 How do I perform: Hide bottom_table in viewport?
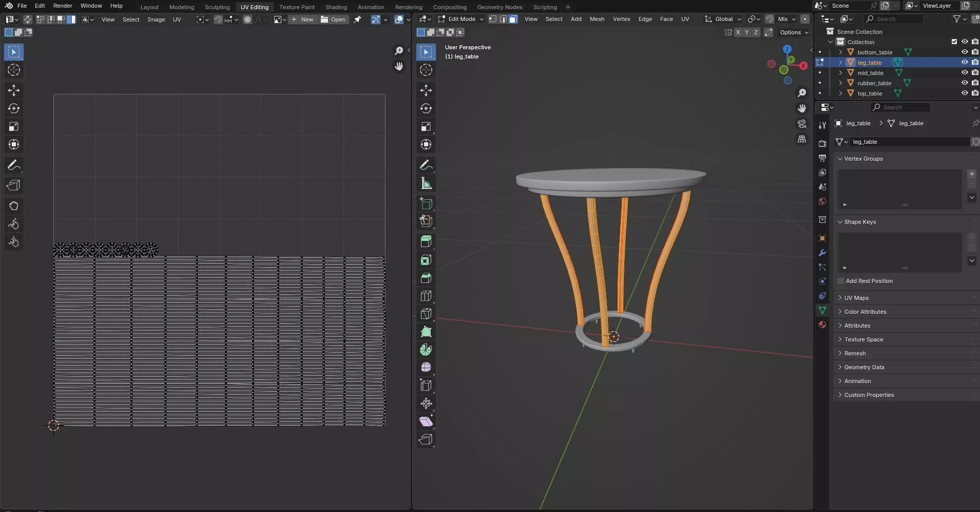click(x=965, y=52)
